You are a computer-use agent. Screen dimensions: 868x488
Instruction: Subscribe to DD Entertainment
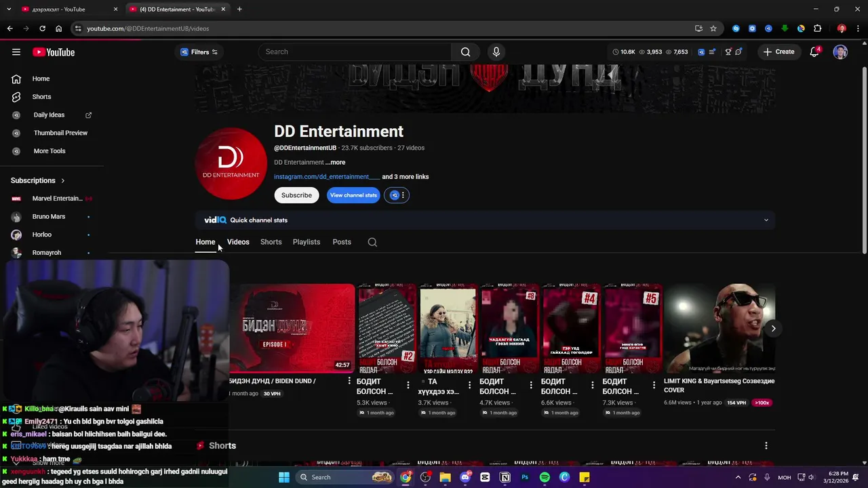pos(296,195)
